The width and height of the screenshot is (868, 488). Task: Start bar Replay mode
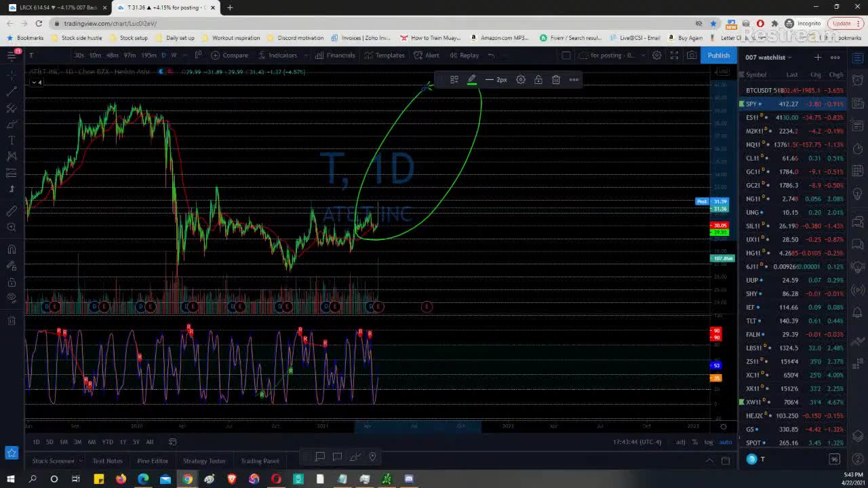click(464, 56)
